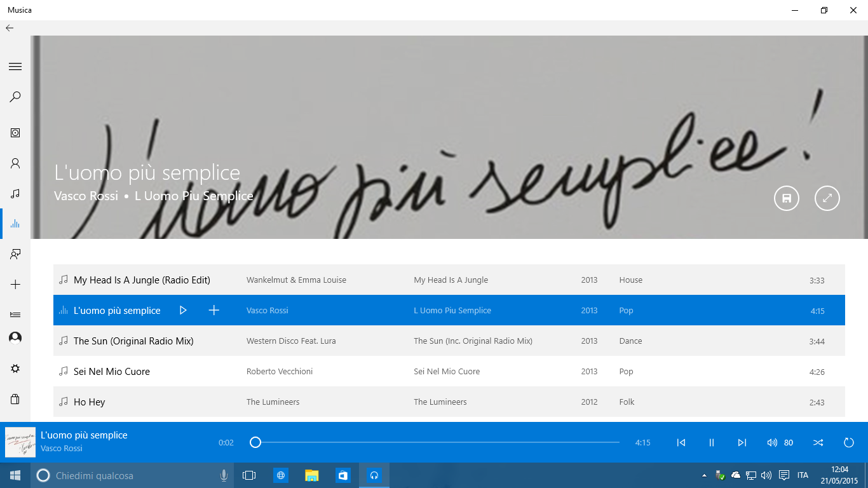
Task: Open playlists list icon in sidebar
Action: [15, 314]
